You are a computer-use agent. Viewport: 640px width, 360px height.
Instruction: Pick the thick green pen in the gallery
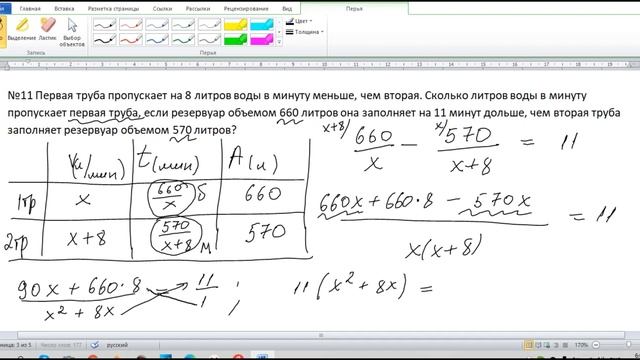coord(183,40)
